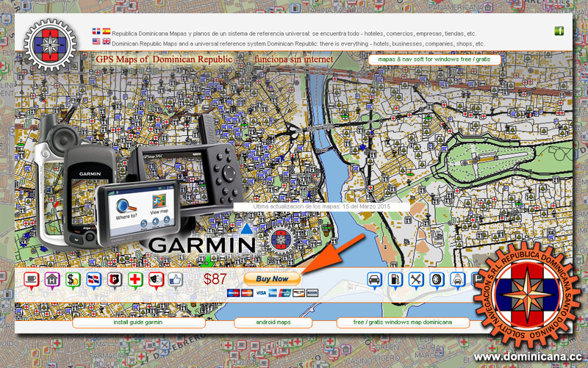The width and height of the screenshot is (588, 368).
Task: Click the thumbs-up like icon
Action: (x=175, y=280)
